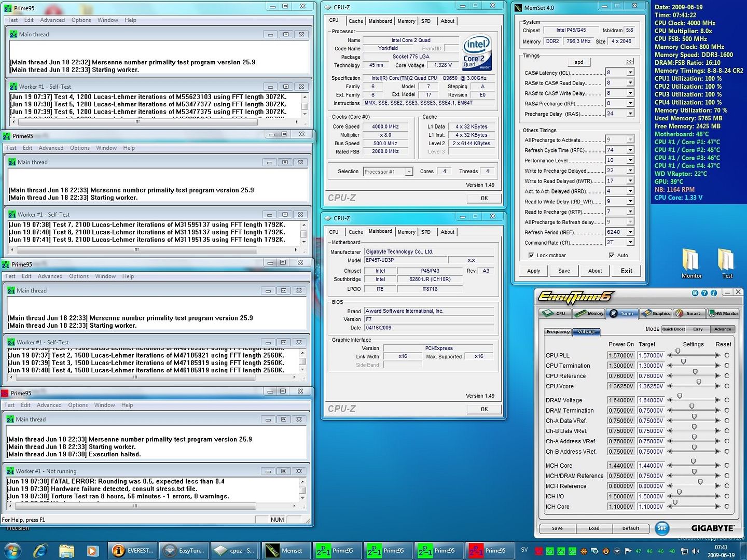Click the EasyTune6 info icon
Screen dimensions: 747x560
pyautogui.click(x=714, y=293)
